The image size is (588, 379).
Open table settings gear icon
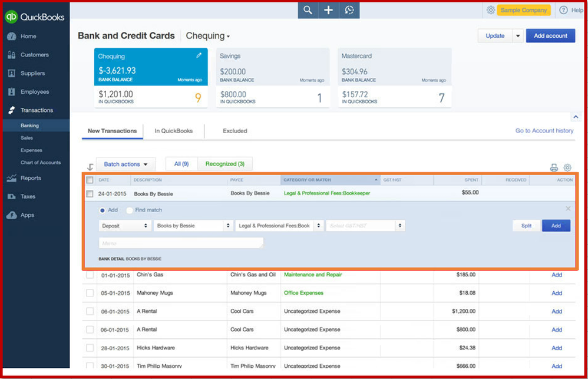(x=567, y=167)
